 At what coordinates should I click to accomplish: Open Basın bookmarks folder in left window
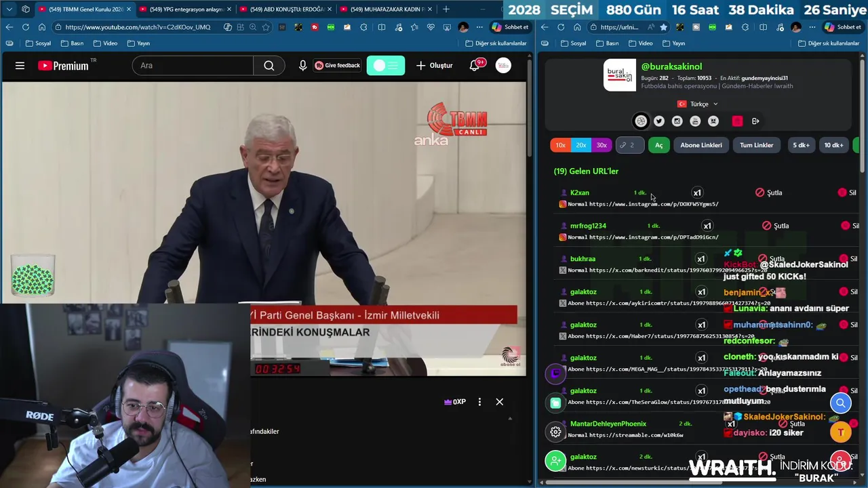(x=72, y=43)
